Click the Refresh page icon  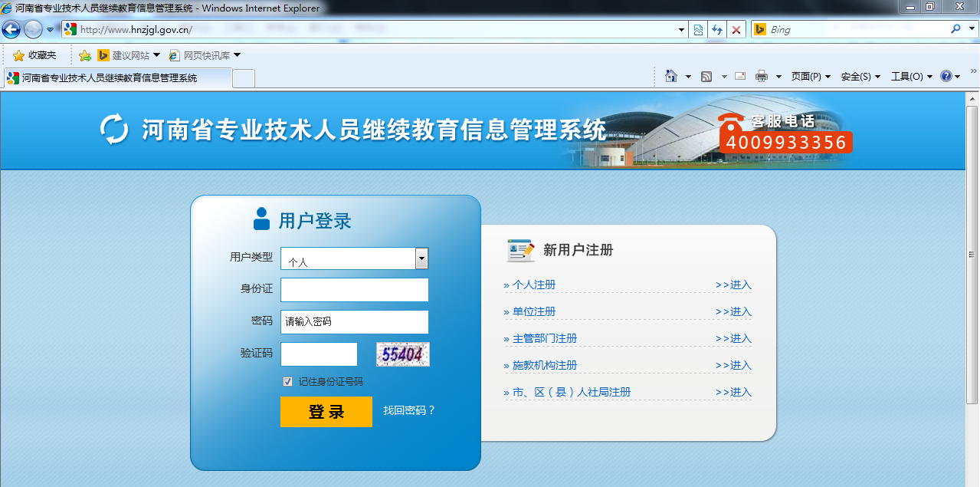coord(717,30)
